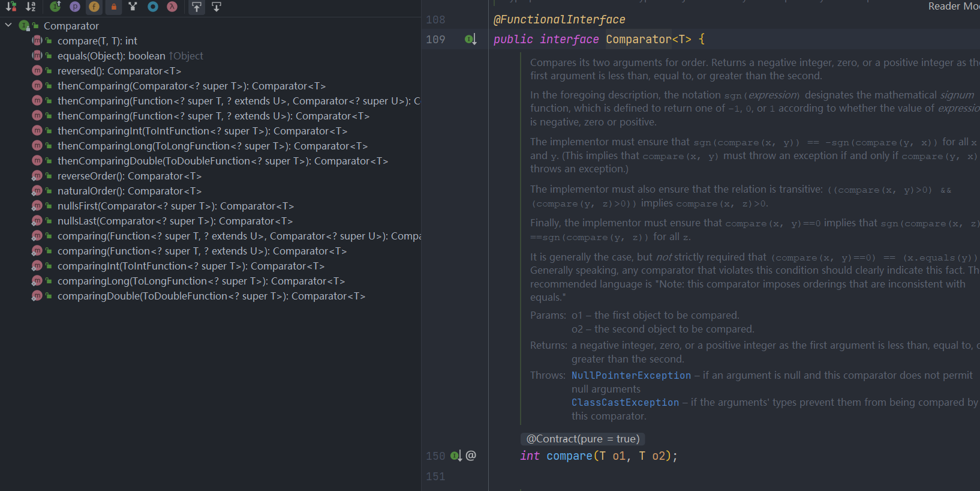This screenshot has width=980, height=491.
Task: Toggle Show Fields orange 'f' icon
Action: 94,7
